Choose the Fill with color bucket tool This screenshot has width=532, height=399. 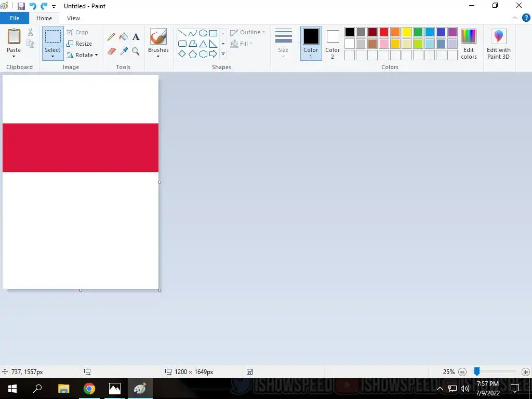tap(124, 37)
